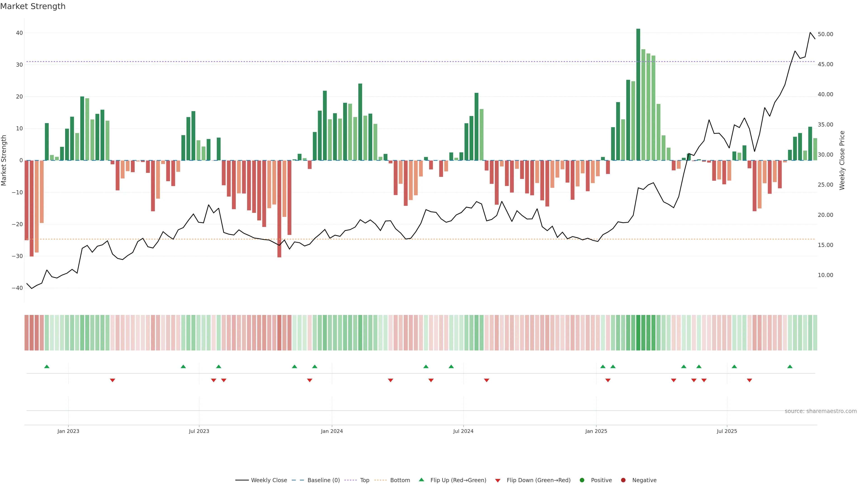868x488 pixels.
Task: Click the leftmost red flip-down triangle marker
Action: pos(113,380)
